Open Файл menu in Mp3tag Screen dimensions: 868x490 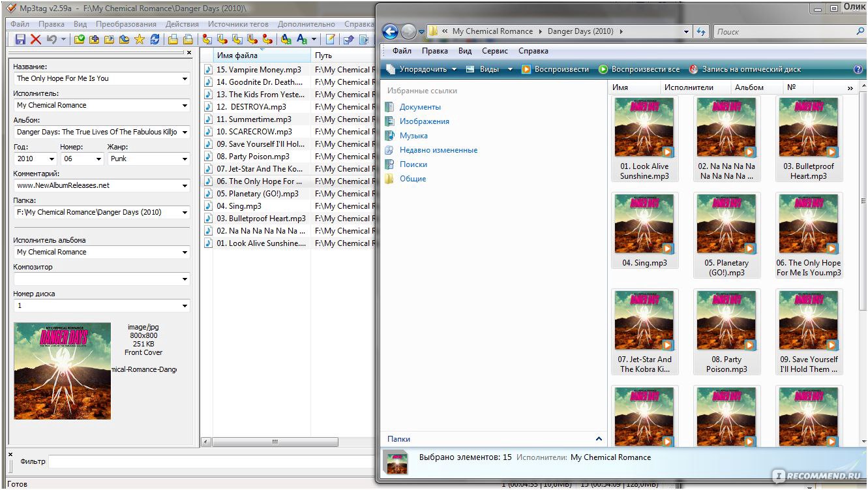(20, 24)
